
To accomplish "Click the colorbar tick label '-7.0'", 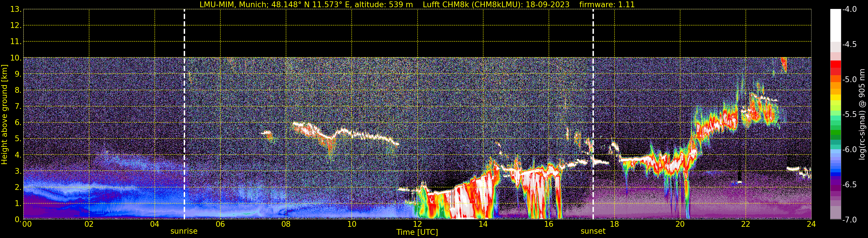I will [850, 220].
